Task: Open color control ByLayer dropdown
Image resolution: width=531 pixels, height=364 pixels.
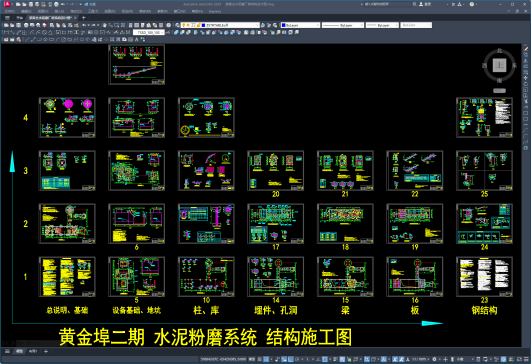Action: pyautogui.click(x=300, y=25)
